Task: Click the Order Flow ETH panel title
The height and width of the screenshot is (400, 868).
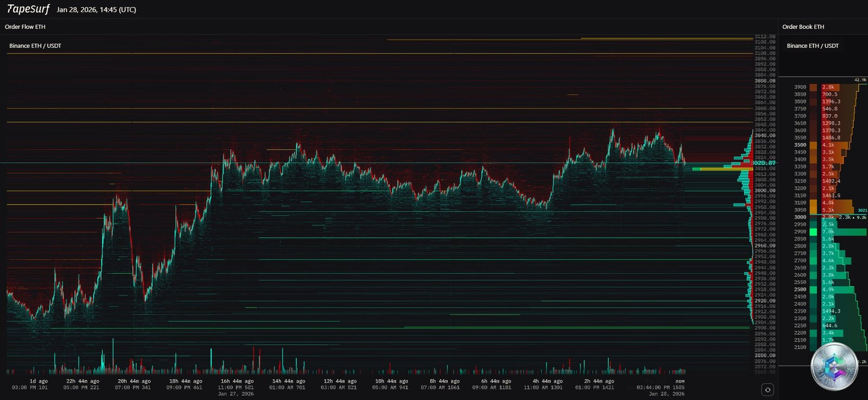Action: pos(25,27)
